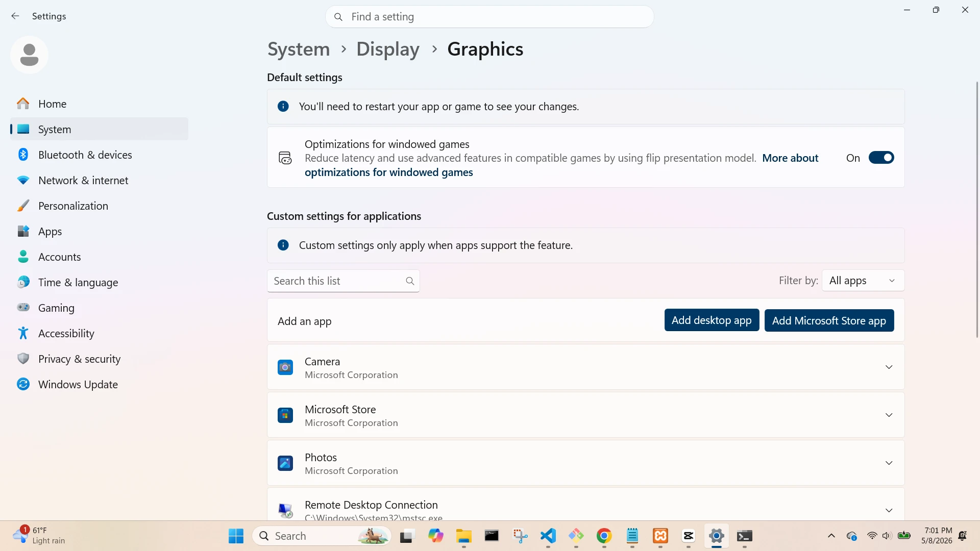Click the taskbar Search box

tap(322, 536)
